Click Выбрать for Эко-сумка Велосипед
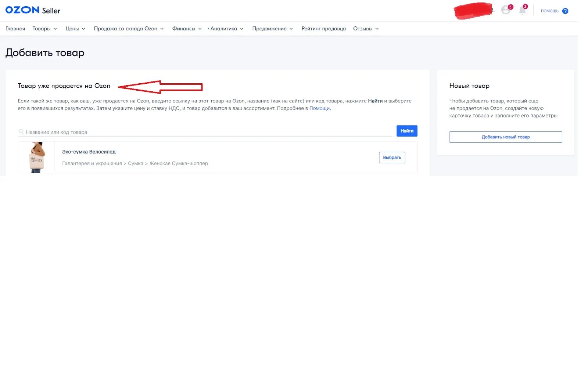The height and width of the screenshot is (392, 588). [392, 157]
